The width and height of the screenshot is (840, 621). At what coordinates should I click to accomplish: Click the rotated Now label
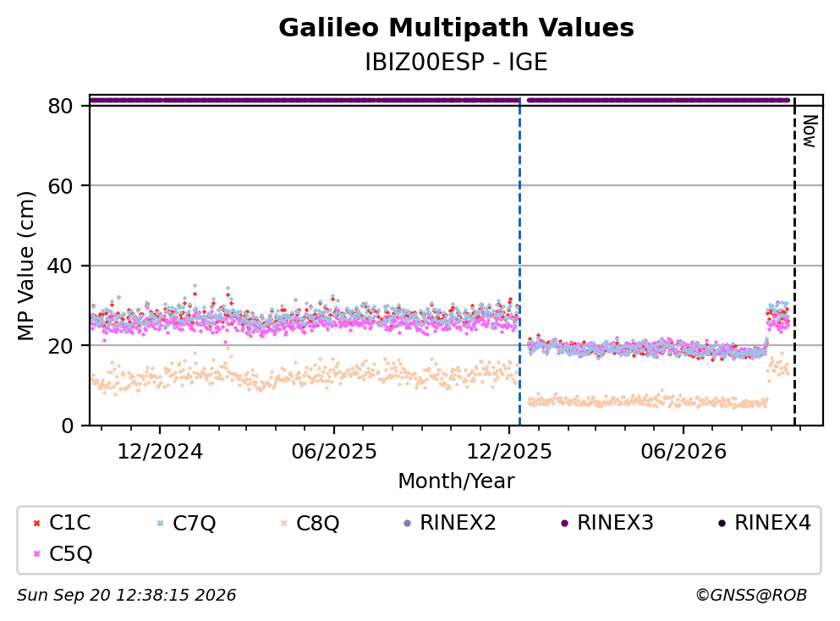pos(810,131)
